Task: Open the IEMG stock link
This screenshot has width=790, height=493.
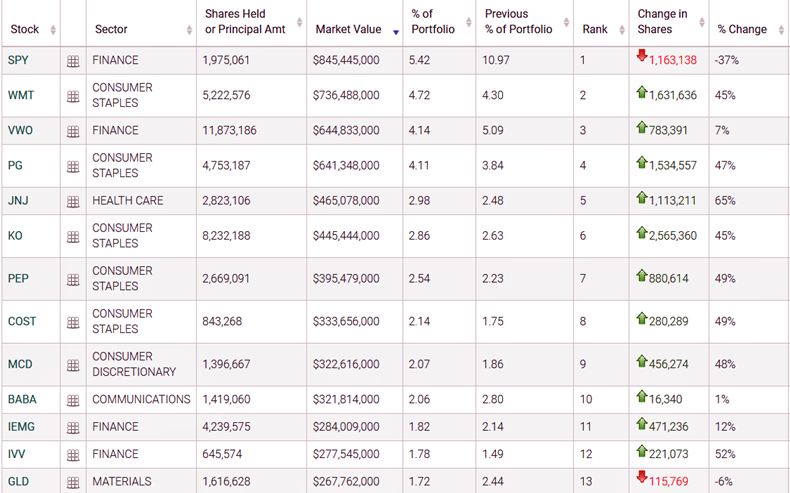Action: click(21, 427)
